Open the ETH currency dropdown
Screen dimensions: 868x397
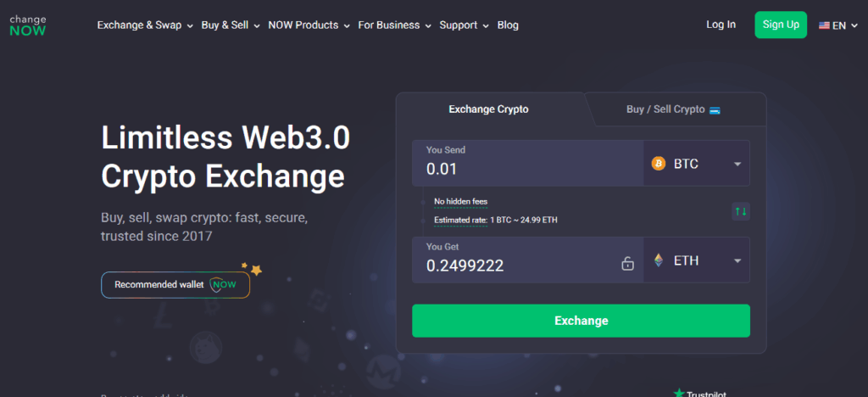pos(737,261)
